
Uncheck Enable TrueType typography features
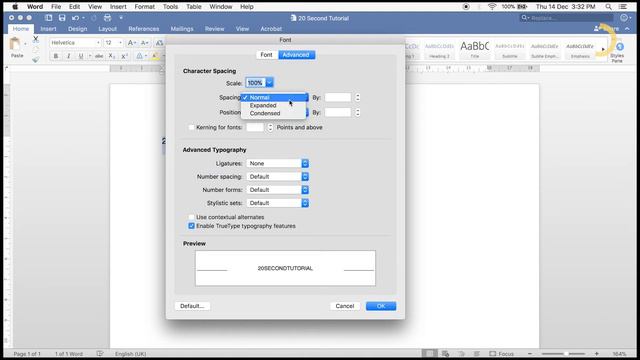point(191,226)
